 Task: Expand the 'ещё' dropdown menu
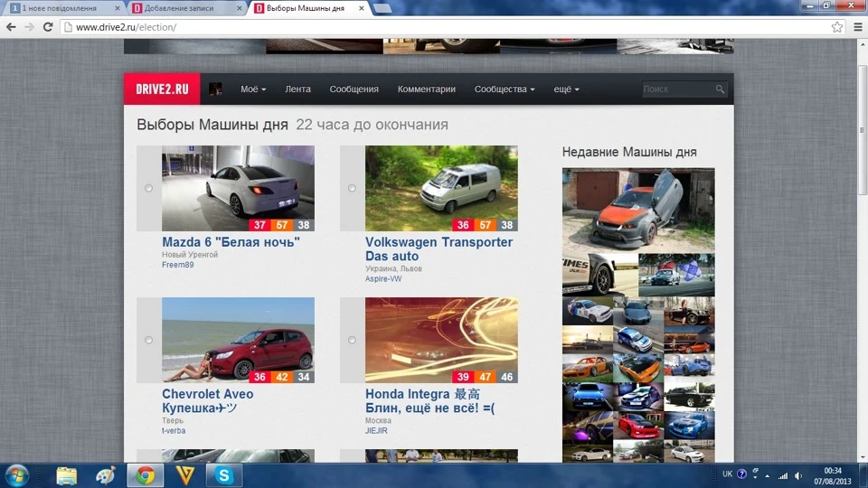point(566,89)
